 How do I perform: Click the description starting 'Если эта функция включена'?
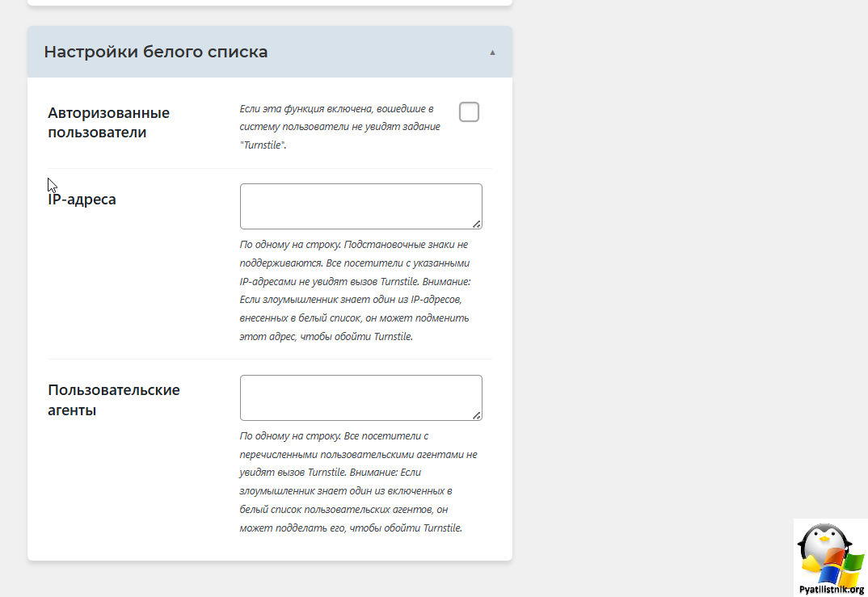click(340, 127)
